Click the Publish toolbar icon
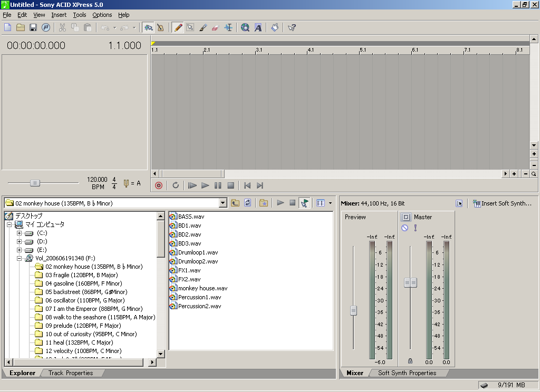The image size is (540, 392). tap(46, 27)
